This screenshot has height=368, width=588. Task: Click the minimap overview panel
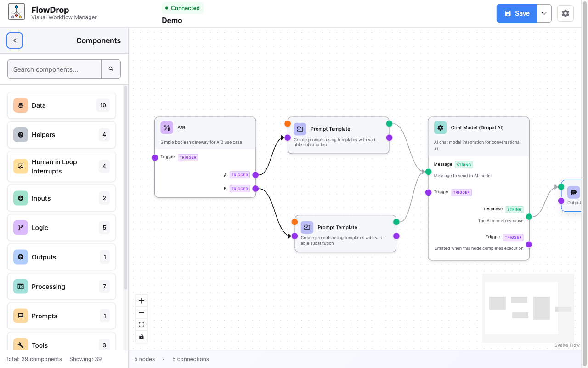coord(528,308)
